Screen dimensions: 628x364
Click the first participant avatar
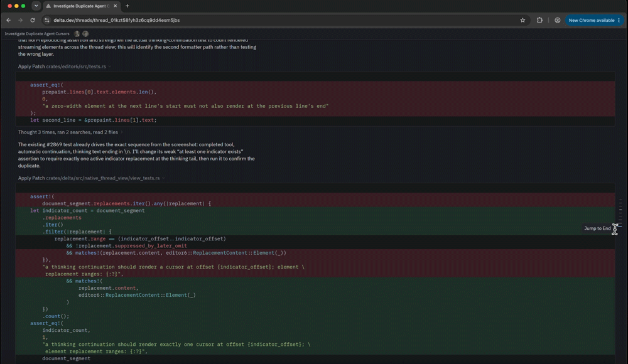pyautogui.click(x=77, y=34)
